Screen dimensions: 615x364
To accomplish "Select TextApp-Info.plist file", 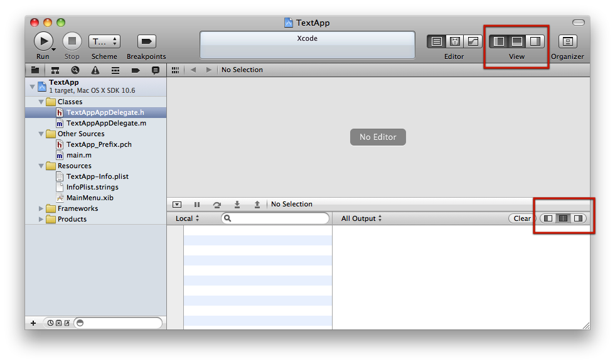I will click(95, 176).
